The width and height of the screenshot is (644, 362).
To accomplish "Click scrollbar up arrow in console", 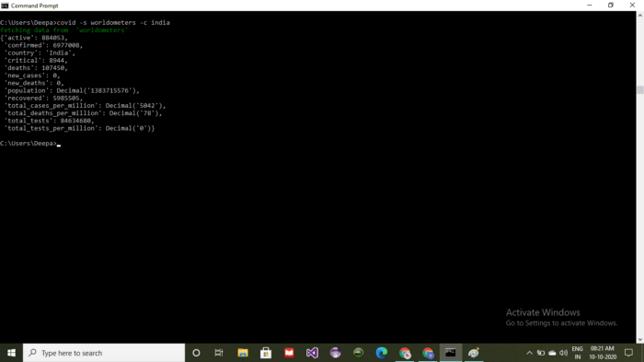I will pos(640,16).
